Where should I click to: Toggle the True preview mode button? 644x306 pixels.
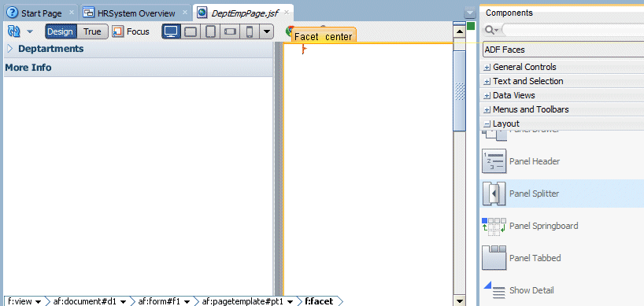(92, 31)
